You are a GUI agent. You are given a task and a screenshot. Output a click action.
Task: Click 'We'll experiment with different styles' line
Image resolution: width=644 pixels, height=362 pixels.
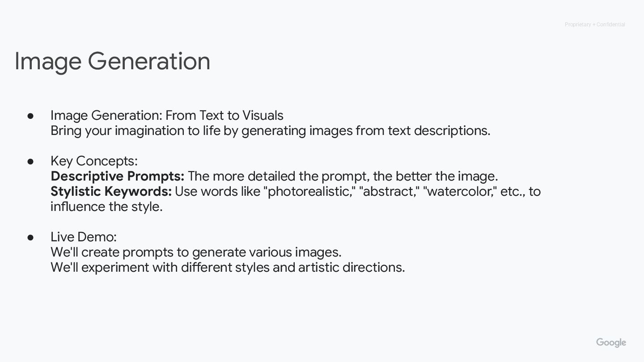(228, 267)
